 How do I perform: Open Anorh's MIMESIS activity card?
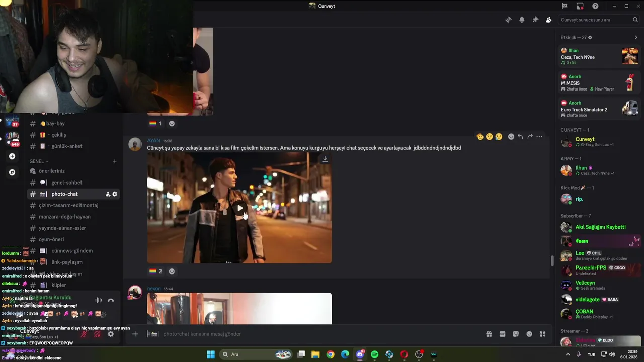(600, 82)
